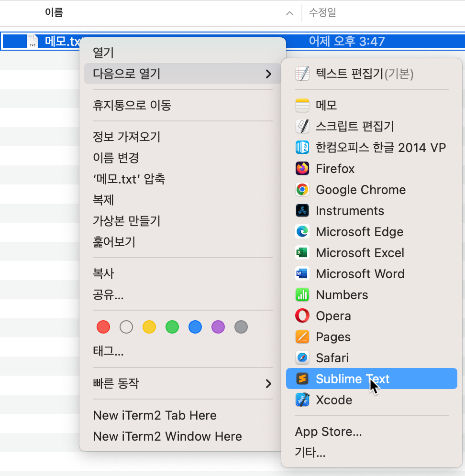Choose 훑어보기 for Quick Look
The image size is (465, 476).
(182, 242)
